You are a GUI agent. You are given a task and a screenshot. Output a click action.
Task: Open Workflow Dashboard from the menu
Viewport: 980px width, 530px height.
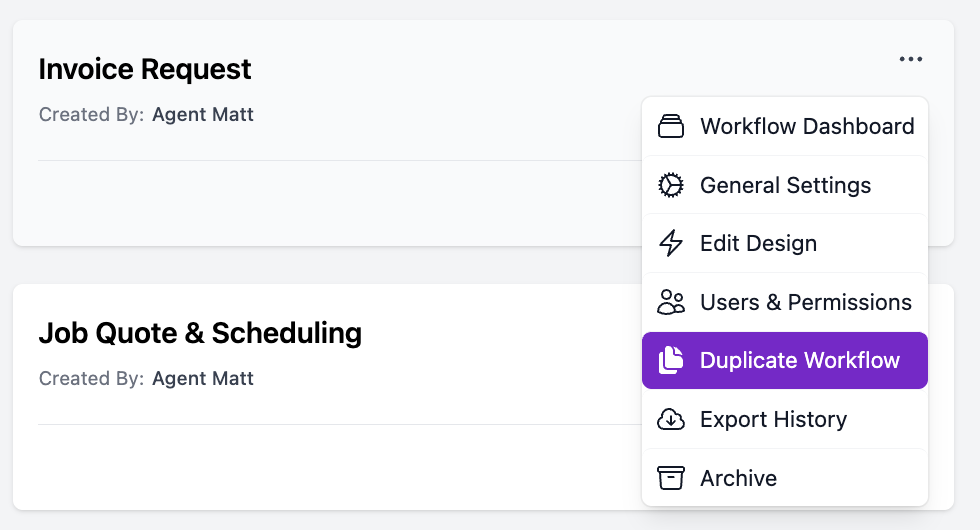click(x=806, y=127)
